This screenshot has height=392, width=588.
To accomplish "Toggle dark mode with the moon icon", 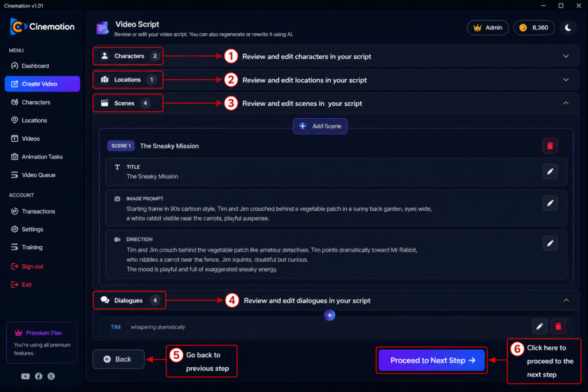I will [568, 28].
